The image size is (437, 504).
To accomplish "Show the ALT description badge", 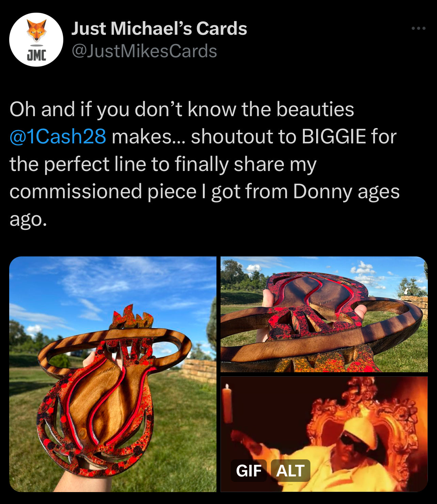I will point(290,471).
